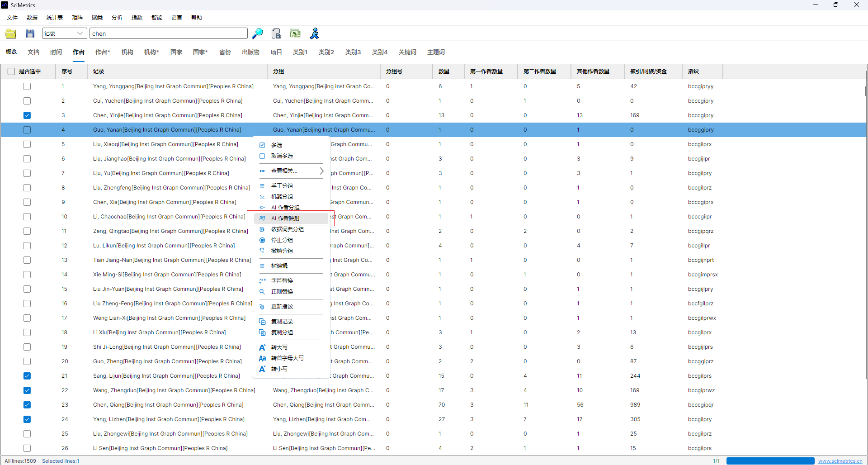Open the folder icon in the toolbar

point(11,33)
